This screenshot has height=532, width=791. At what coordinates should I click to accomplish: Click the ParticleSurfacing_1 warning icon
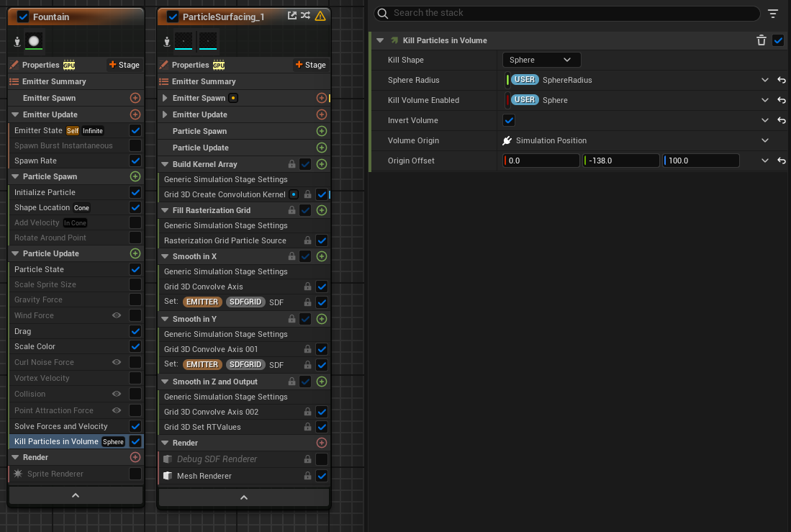[x=320, y=16]
